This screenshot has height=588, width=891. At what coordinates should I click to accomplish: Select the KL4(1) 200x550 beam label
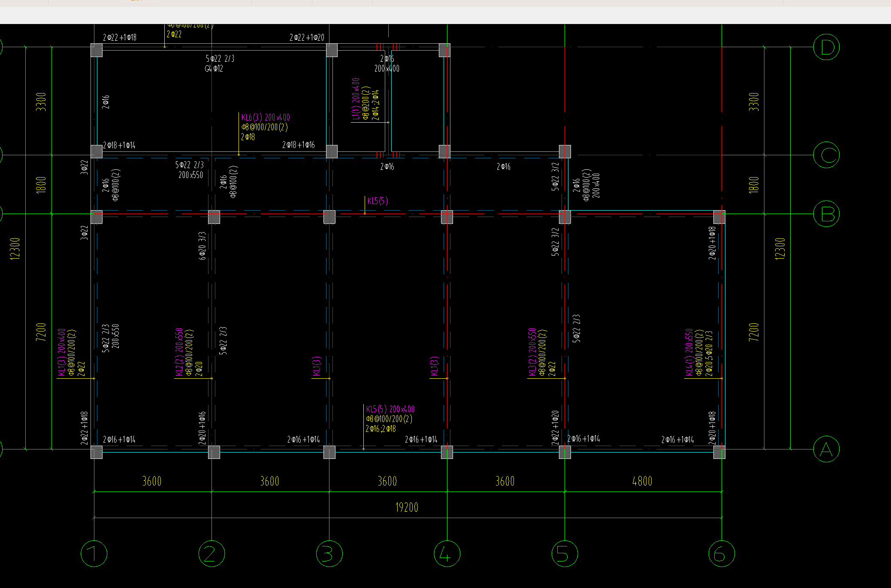[689, 353]
